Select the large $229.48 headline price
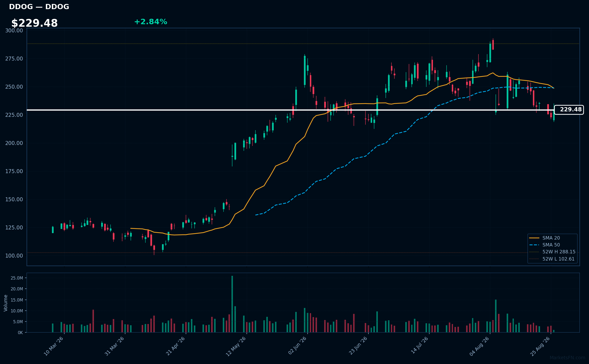Screen dimensions: 589x364 [x=34, y=23]
